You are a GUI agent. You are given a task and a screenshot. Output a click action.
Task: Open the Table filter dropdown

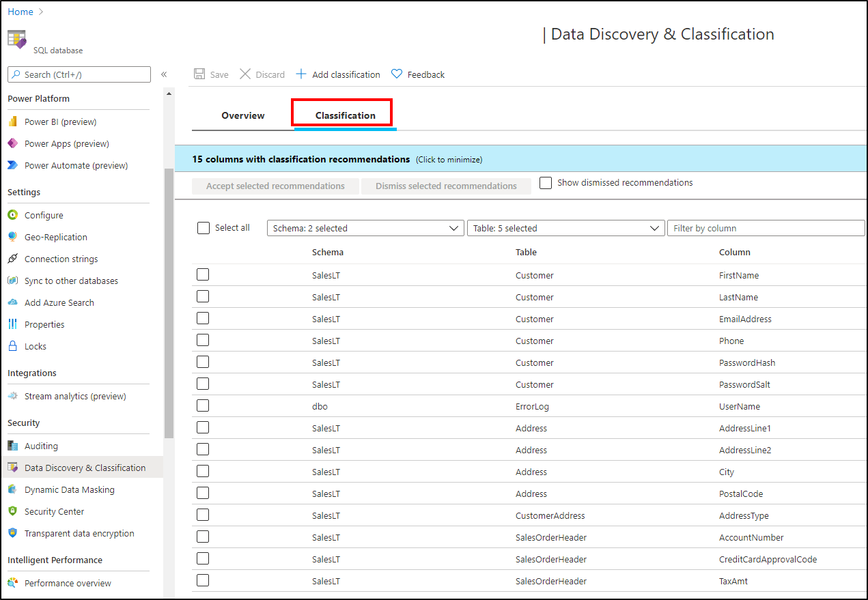click(565, 227)
